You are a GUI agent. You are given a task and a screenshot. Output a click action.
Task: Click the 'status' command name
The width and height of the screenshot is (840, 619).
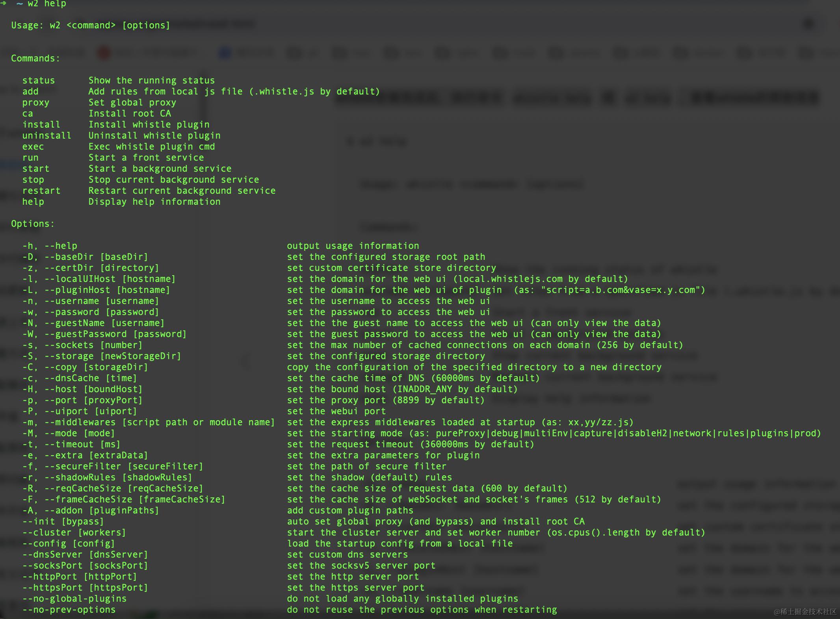[38, 80]
